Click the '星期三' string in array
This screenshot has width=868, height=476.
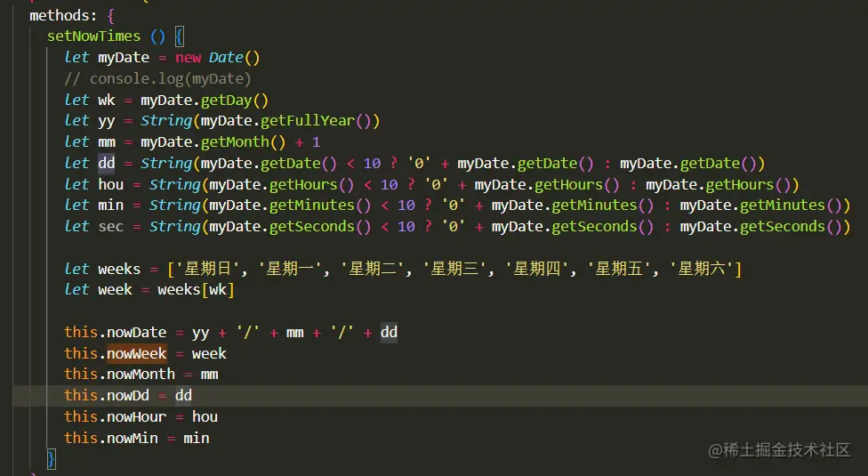(x=454, y=269)
